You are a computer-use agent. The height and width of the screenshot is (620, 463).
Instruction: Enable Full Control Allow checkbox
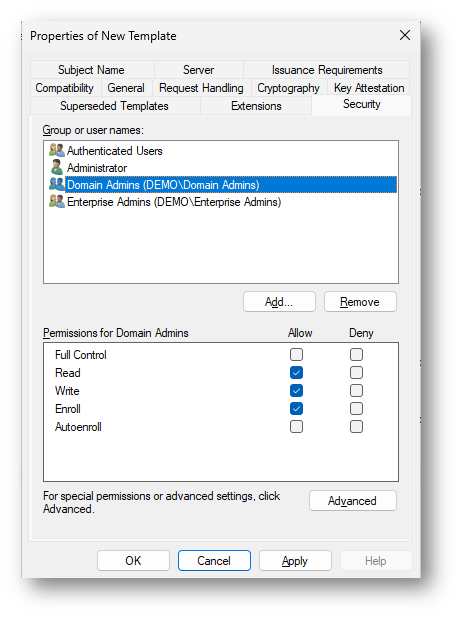pyautogui.click(x=296, y=355)
